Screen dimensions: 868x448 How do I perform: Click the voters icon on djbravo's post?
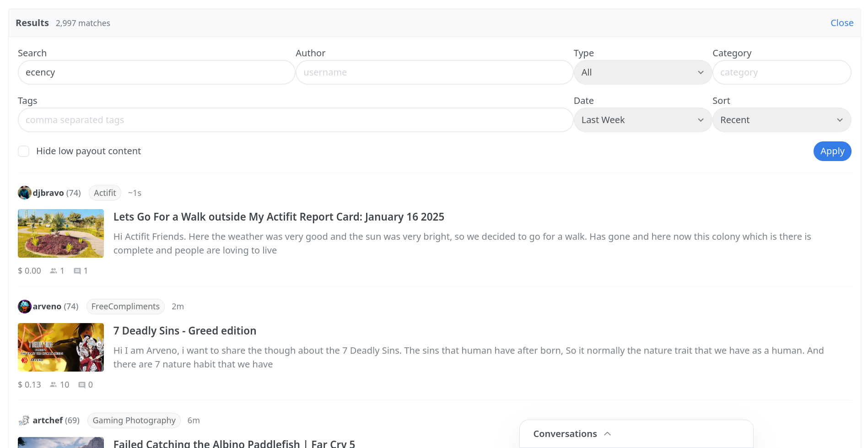(54, 271)
